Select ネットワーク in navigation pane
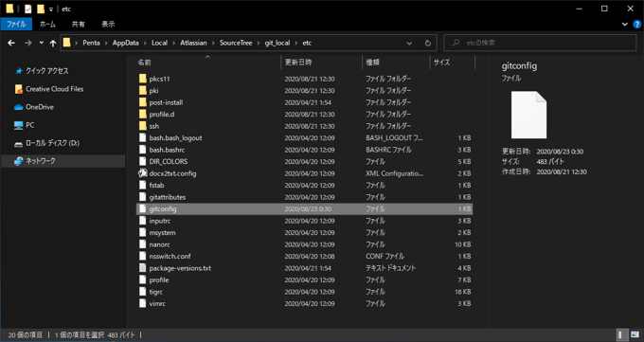This screenshot has height=342, width=644. pos(63,161)
